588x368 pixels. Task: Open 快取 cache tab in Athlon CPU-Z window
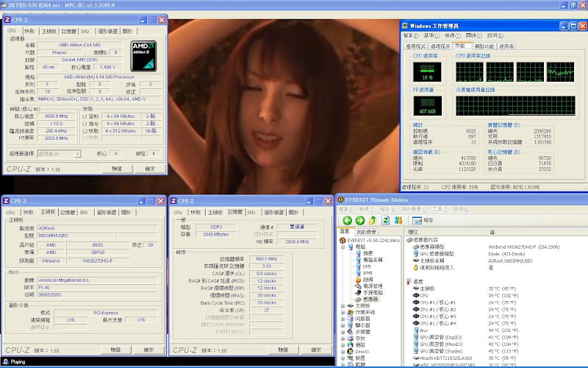click(x=29, y=32)
